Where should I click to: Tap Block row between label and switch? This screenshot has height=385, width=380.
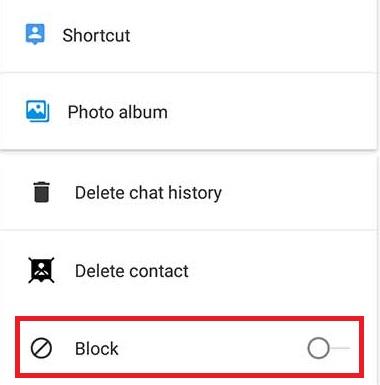coord(213,349)
